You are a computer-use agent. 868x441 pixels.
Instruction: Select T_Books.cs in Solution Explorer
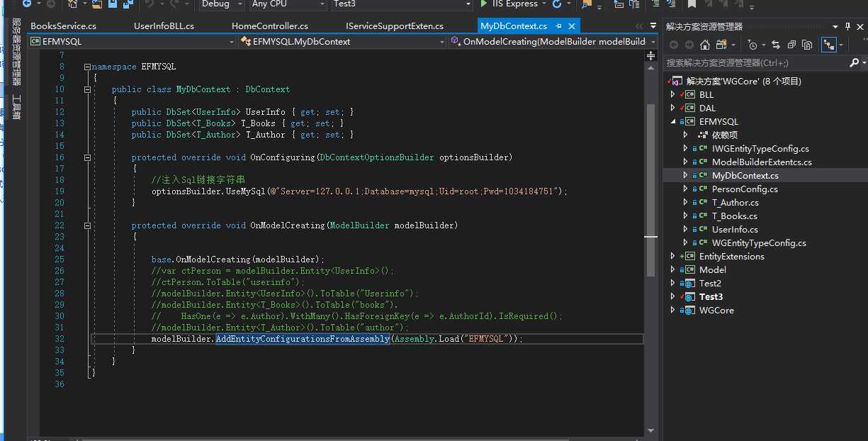pos(735,216)
